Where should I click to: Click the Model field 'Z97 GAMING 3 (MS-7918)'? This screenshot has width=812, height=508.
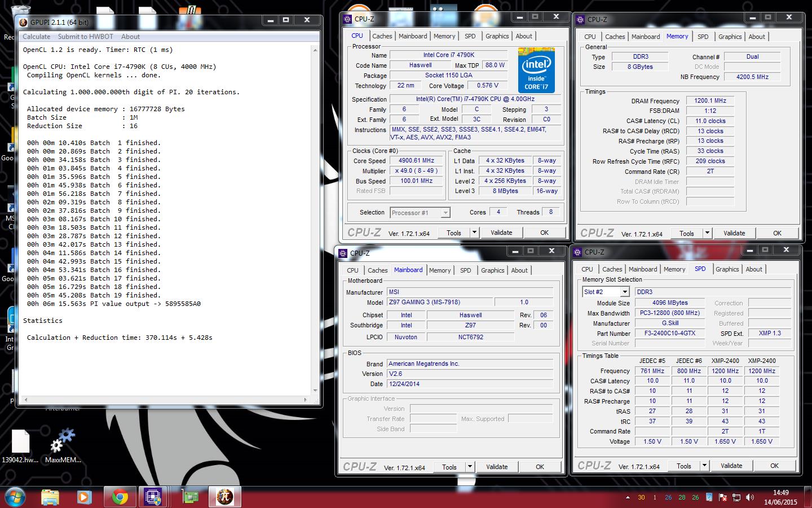pyautogui.click(x=440, y=303)
